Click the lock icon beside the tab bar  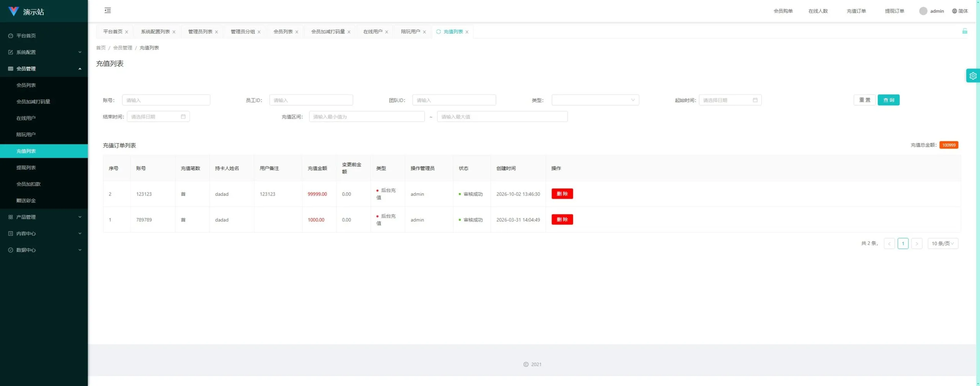(965, 31)
